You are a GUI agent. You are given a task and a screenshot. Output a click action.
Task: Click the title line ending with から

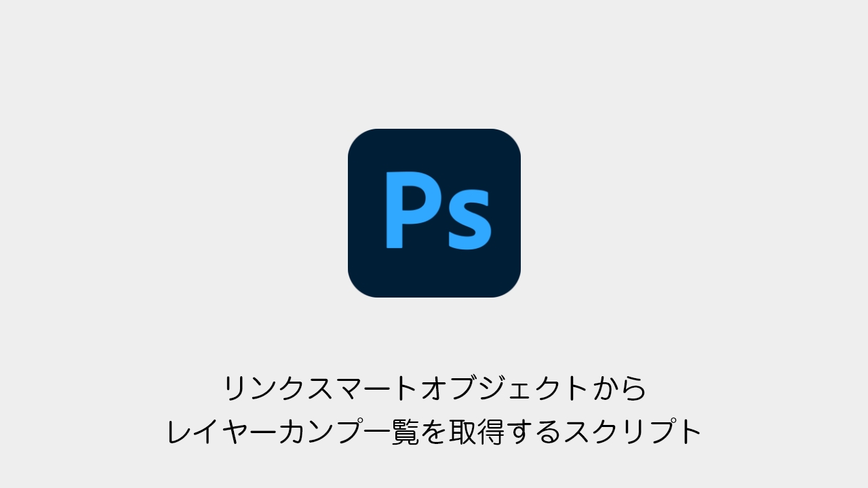pyautogui.click(x=434, y=389)
